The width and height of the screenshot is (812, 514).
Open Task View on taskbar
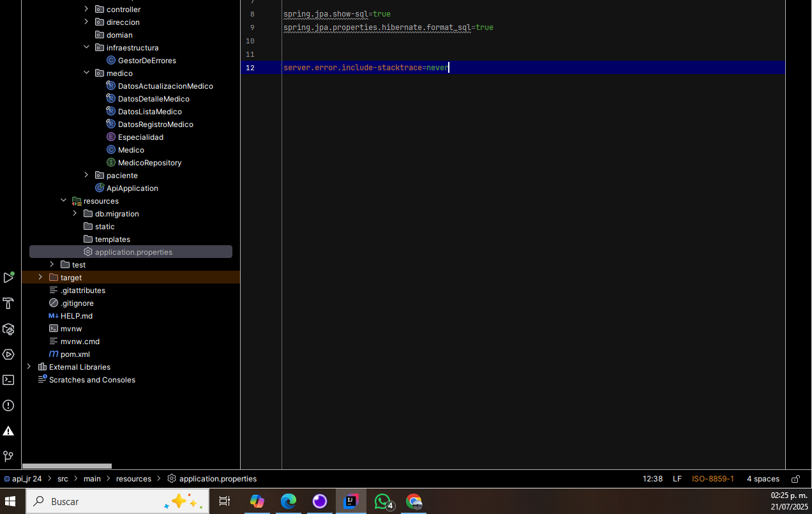224,502
